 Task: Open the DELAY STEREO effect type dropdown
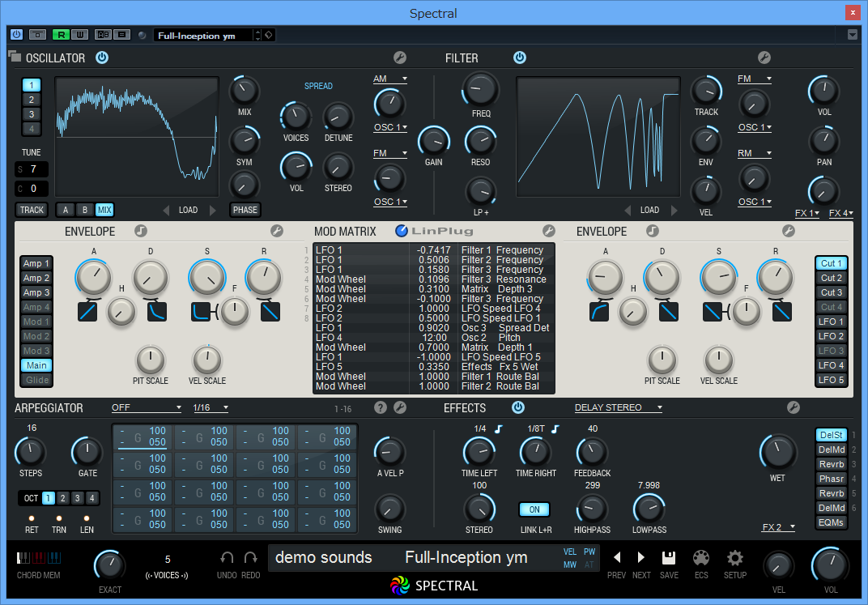pyautogui.click(x=619, y=407)
